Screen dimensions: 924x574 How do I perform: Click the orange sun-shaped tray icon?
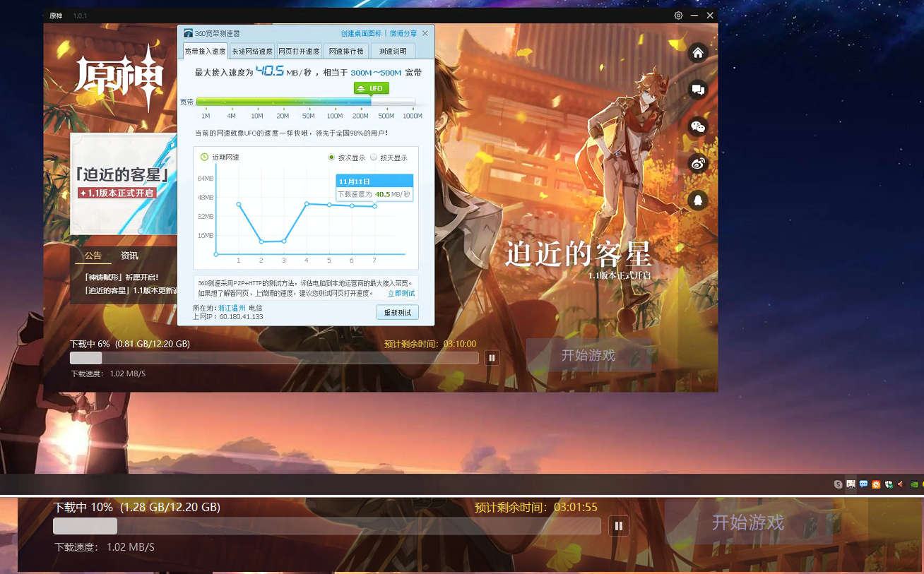click(x=876, y=484)
